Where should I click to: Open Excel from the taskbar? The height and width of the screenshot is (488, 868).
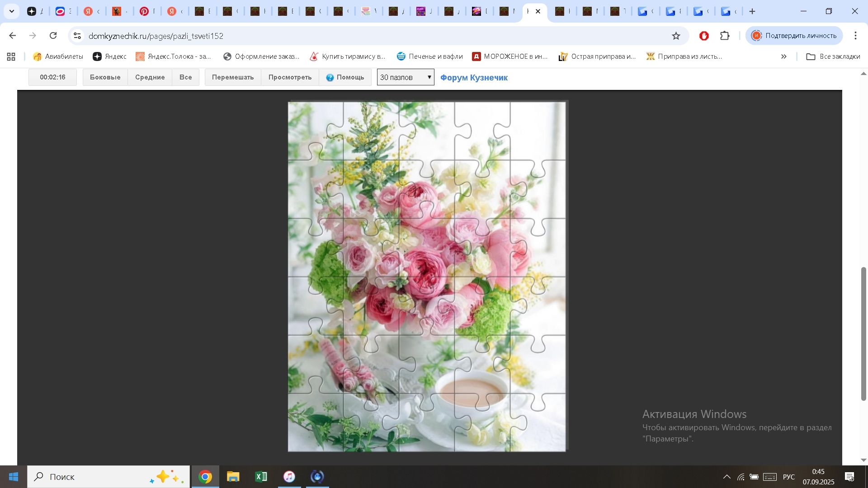click(x=261, y=477)
